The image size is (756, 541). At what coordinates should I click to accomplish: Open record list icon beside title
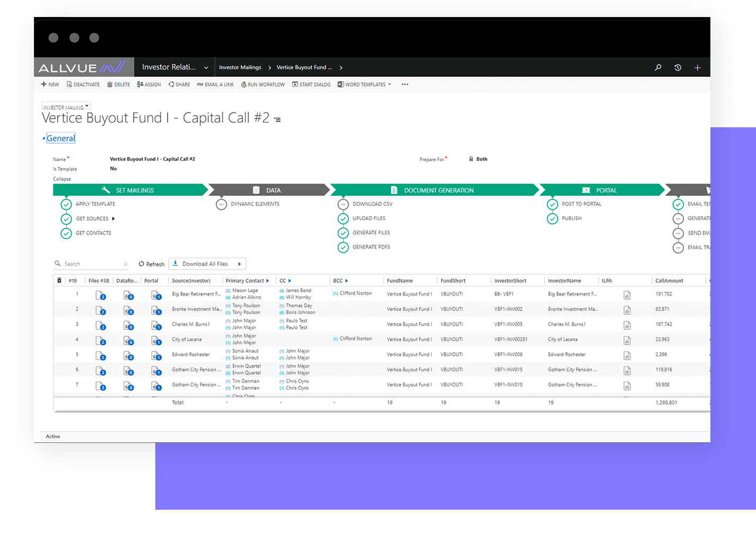pos(277,119)
